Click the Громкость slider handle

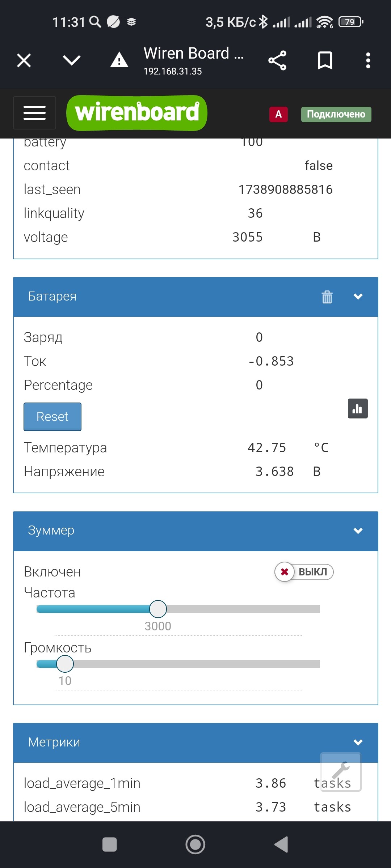65,664
